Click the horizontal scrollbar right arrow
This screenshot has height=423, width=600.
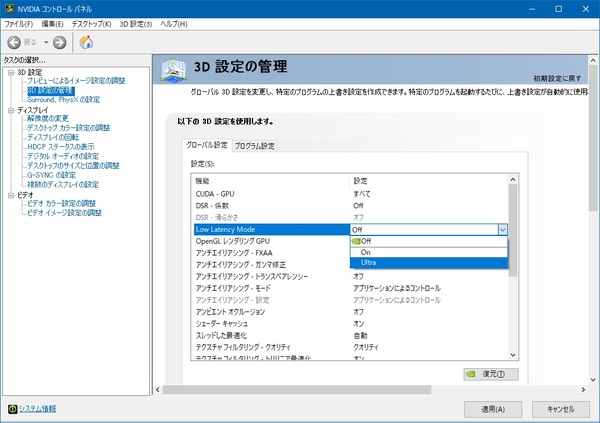pyautogui.click(x=583, y=390)
